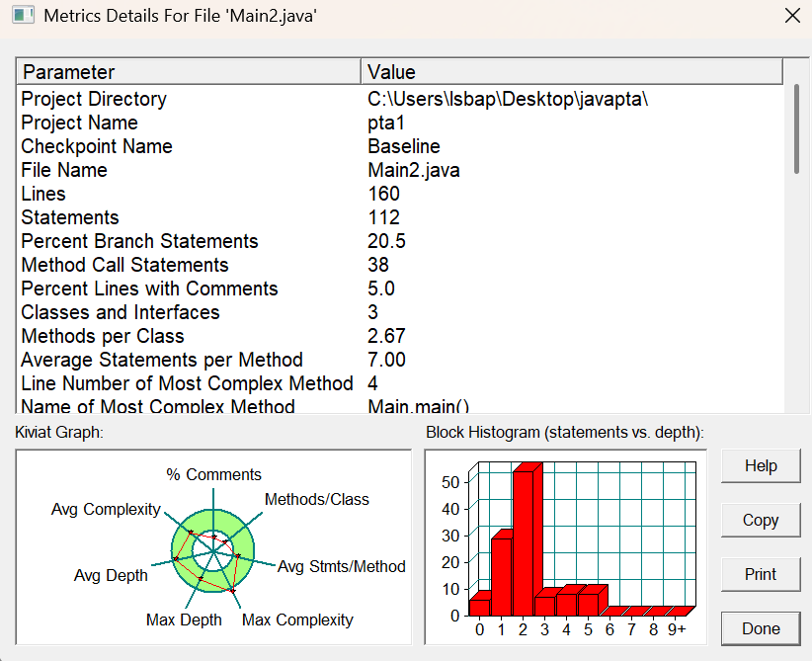
Task: Click the statements value 112
Action: (383, 217)
